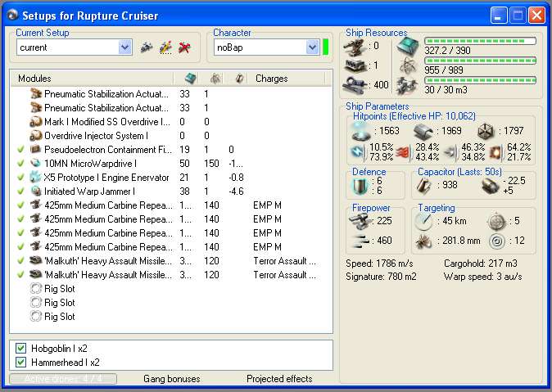Click the delete setup red X icon
Viewport: 552px width, 392px height.
pyautogui.click(x=184, y=47)
